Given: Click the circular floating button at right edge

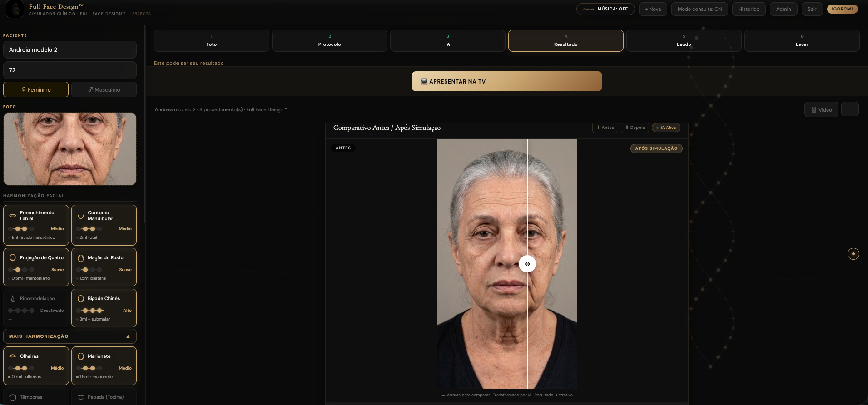Looking at the screenshot, I should [853, 254].
